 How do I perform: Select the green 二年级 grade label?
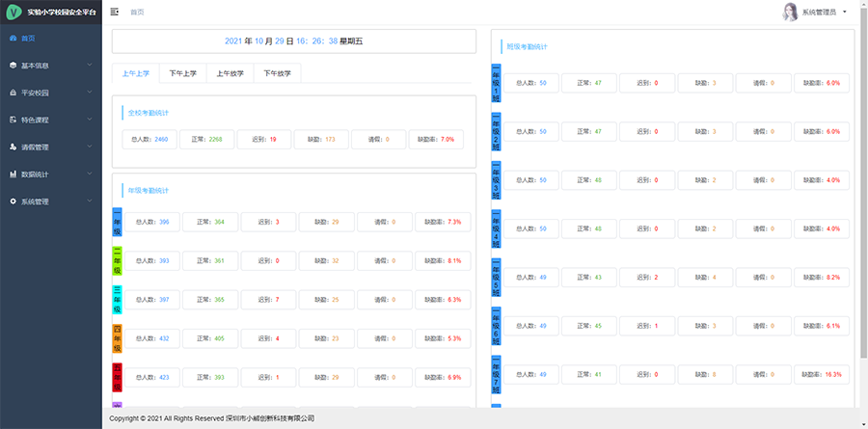pos(117,260)
